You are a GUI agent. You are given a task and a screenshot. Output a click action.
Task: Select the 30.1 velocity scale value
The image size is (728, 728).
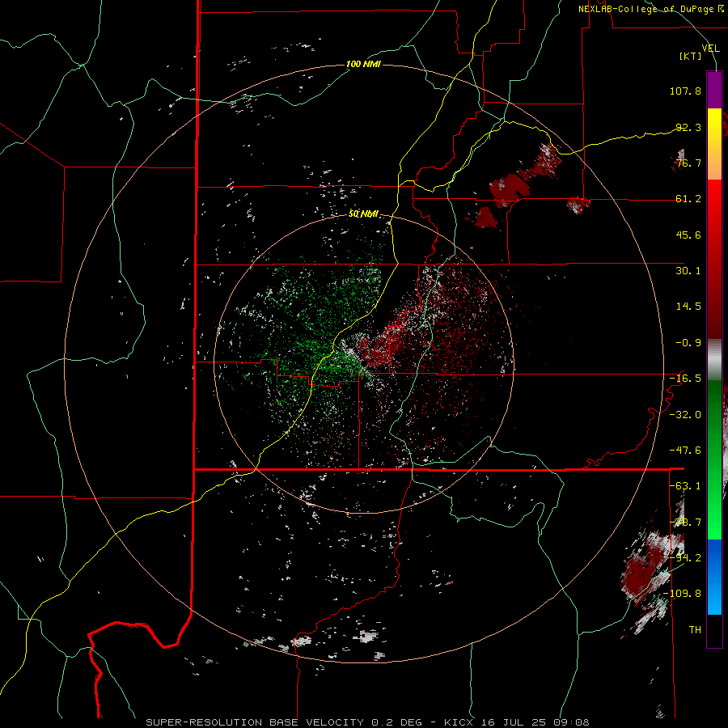688,271
